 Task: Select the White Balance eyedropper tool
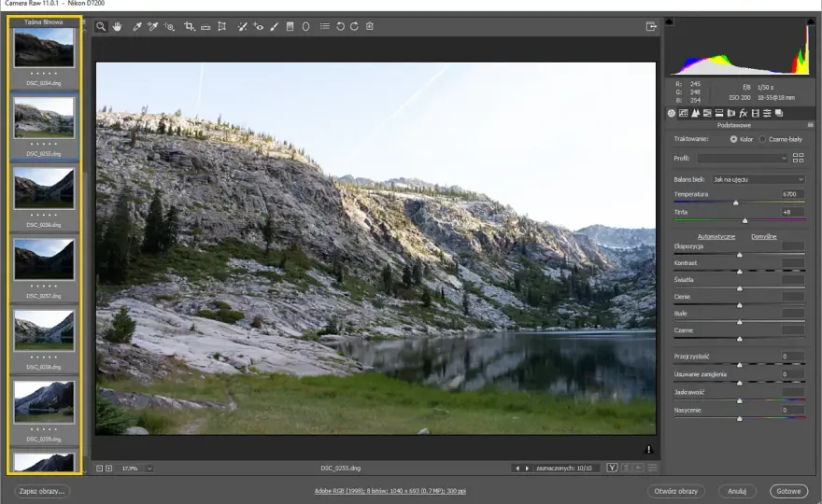coord(136,26)
